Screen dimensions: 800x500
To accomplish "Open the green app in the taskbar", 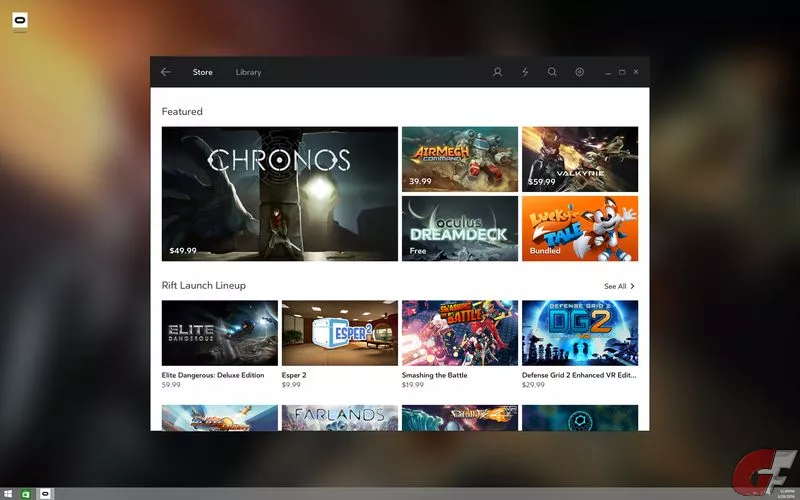I will [x=26, y=494].
